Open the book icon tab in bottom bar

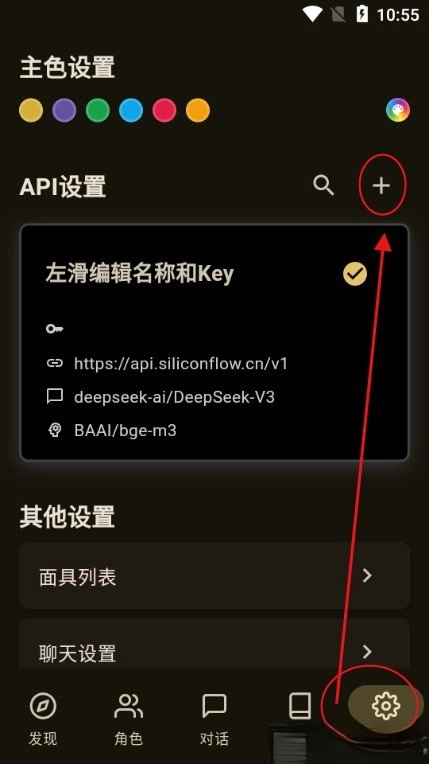pos(300,706)
